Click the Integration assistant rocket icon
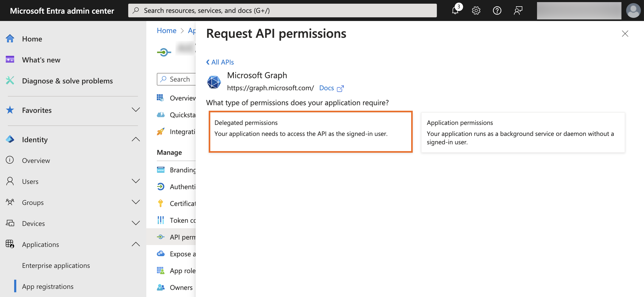The image size is (644, 297). (x=160, y=131)
